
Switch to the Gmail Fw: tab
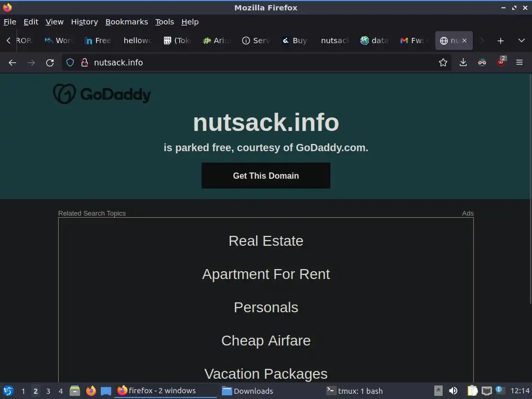pyautogui.click(x=414, y=41)
